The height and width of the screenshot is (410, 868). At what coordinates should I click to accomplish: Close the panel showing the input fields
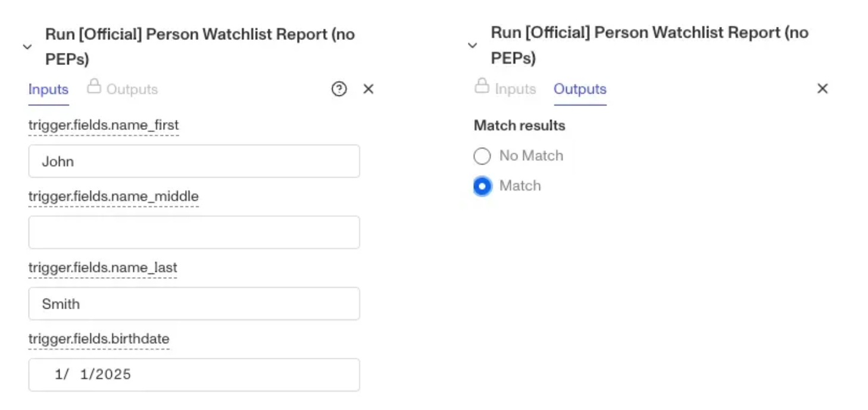[369, 89]
